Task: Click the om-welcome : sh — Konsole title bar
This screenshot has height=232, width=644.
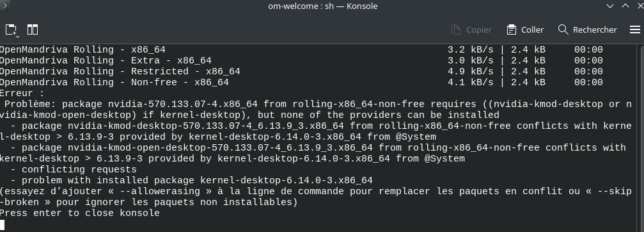Action: (x=323, y=6)
